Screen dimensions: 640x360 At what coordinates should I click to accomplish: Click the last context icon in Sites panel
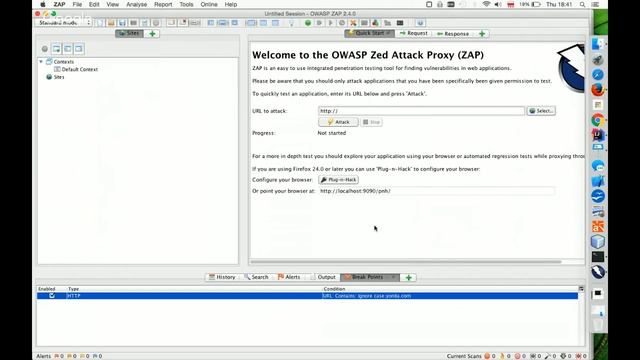coord(79,49)
